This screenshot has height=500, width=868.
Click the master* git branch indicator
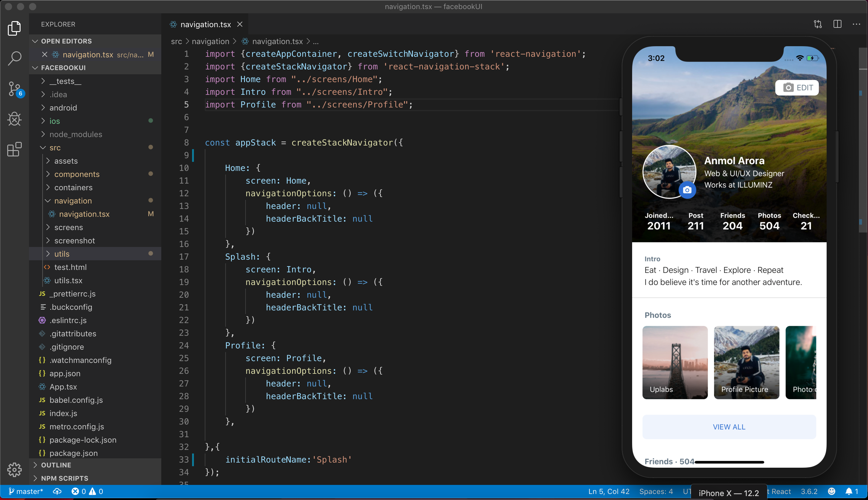coord(26,492)
